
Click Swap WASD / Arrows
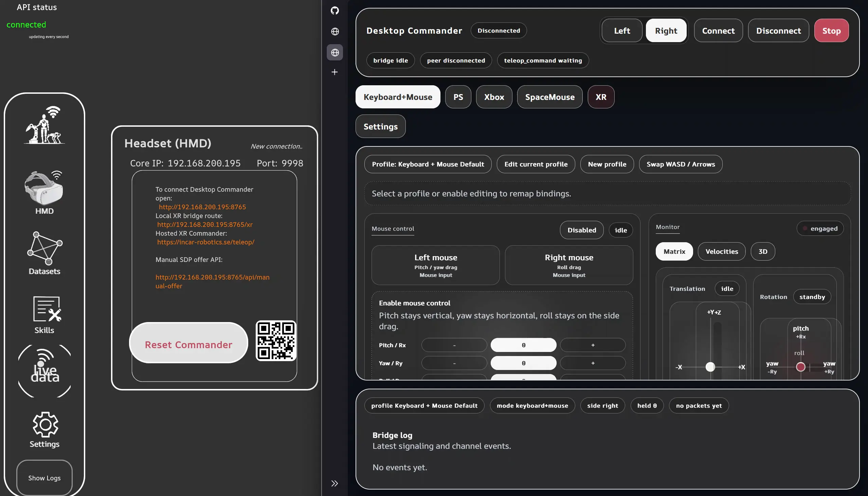pyautogui.click(x=680, y=164)
